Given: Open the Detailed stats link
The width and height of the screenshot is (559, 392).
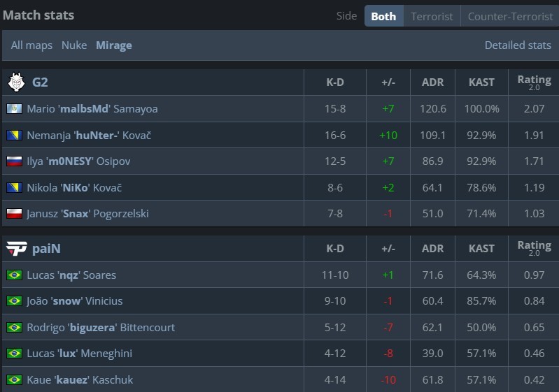Looking at the screenshot, I should (x=518, y=45).
